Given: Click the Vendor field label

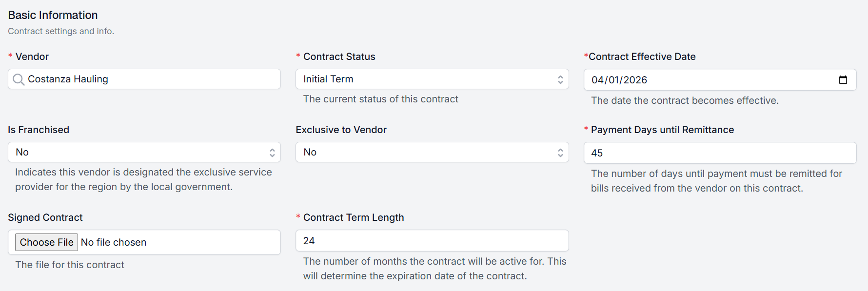Looking at the screenshot, I should click(32, 57).
